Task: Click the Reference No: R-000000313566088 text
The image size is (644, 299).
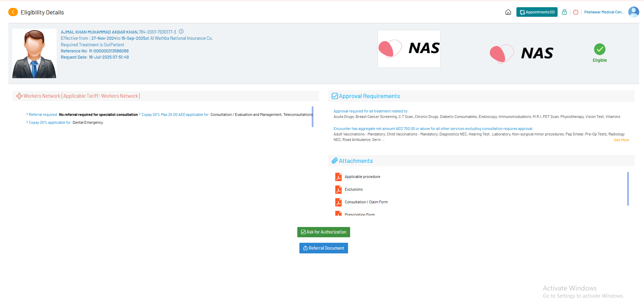Action: (95, 51)
